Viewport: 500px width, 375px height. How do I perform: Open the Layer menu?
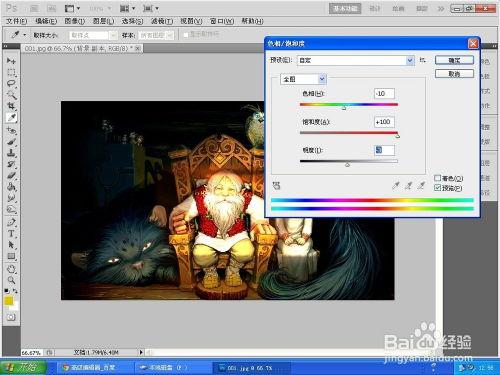(x=103, y=21)
